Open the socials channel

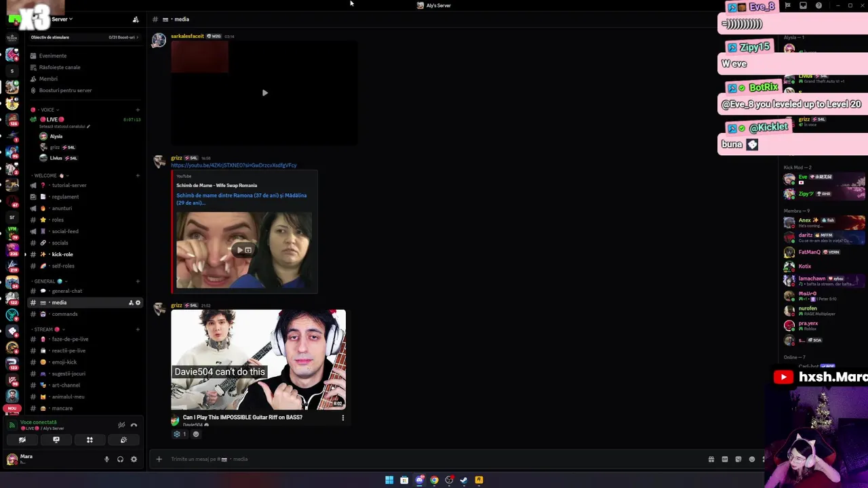point(60,243)
